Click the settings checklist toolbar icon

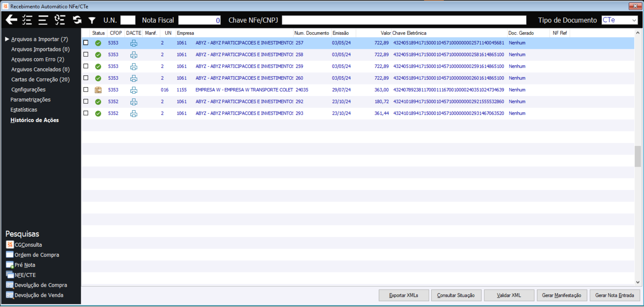click(x=60, y=20)
